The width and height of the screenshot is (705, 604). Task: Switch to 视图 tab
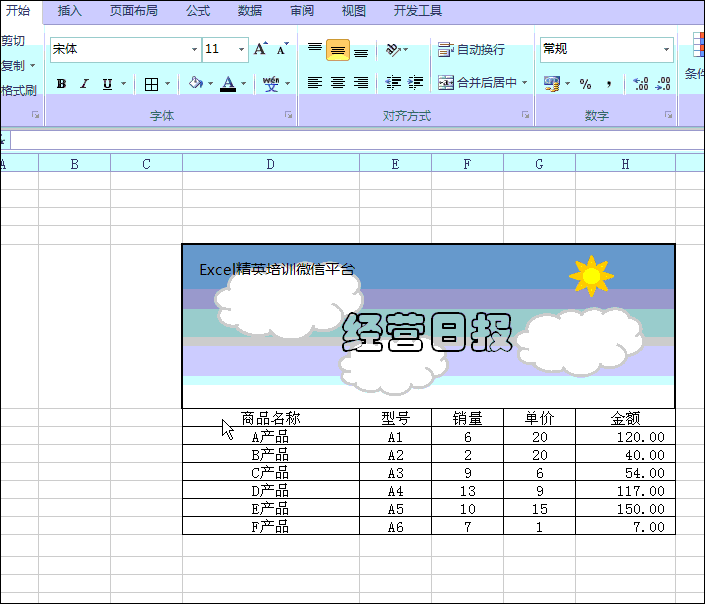353,11
